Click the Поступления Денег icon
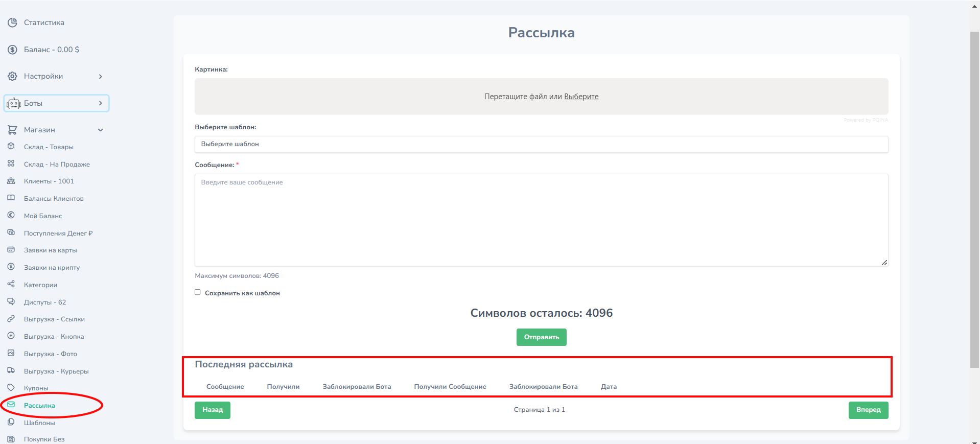Screen dimensions: 980x444 (11, 232)
